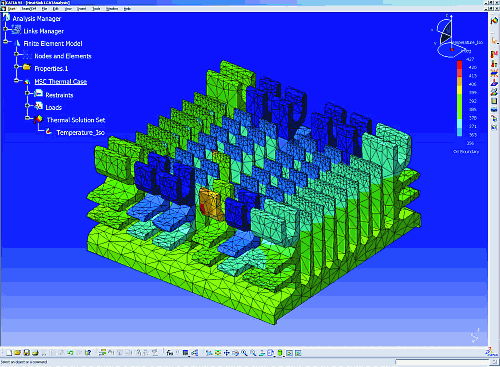Expand the Nodes and Elements branch
The height and width of the screenshot is (367, 500).
click(x=16, y=54)
